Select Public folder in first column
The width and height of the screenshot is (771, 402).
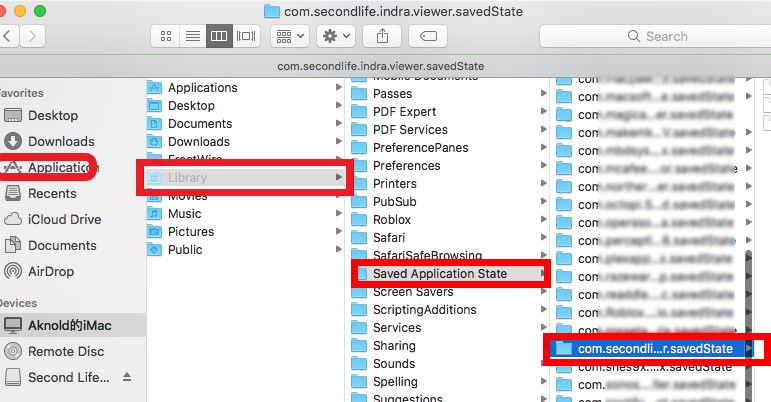(x=245, y=250)
